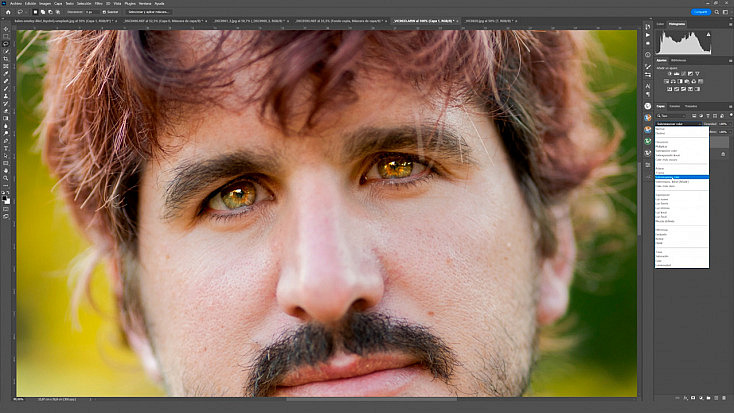Choose Multiplicar in blend mode list
Image resolution: width=734 pixels, height=413 pixels.
coord(682,147)
